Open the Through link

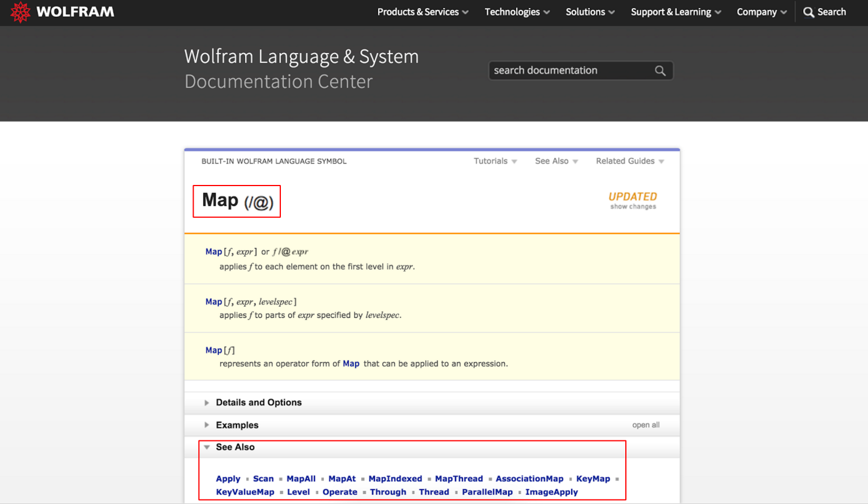pyautogui.click(x=388, y=492)
